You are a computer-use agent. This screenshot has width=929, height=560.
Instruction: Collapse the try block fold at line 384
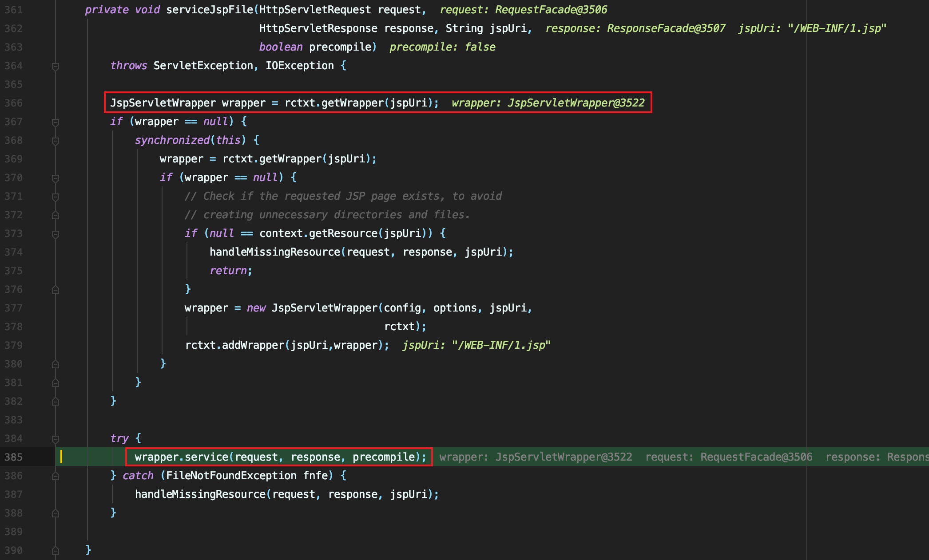click(x=56, y=439)
